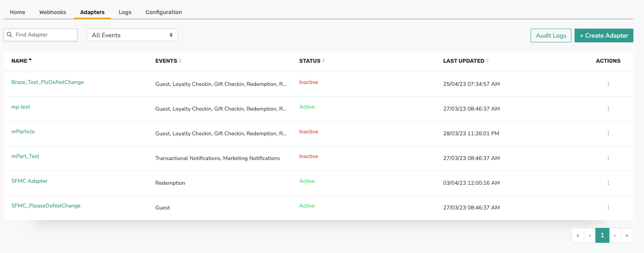Image resolution: width=644 pixels, height=253 pixels.
Task: Open actions menu for SFMC Adapter row
Action: click(608, 183)
